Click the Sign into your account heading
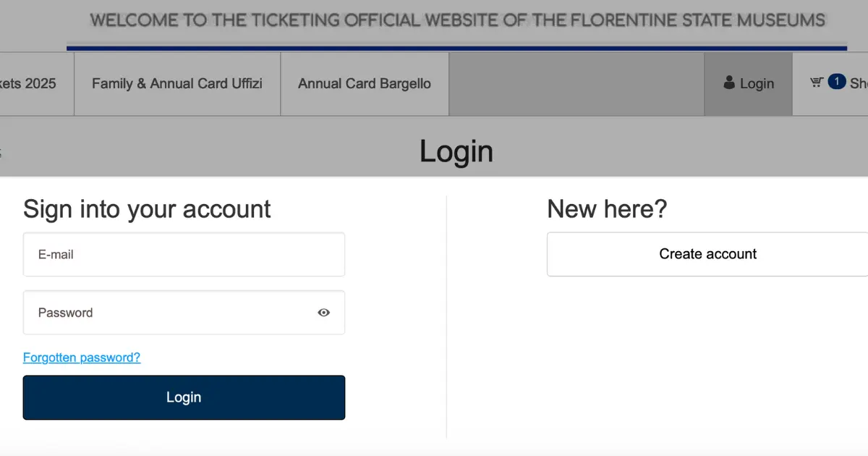This screenshot has width=868, height=456. pyautogui.click(x=147, y=209)
